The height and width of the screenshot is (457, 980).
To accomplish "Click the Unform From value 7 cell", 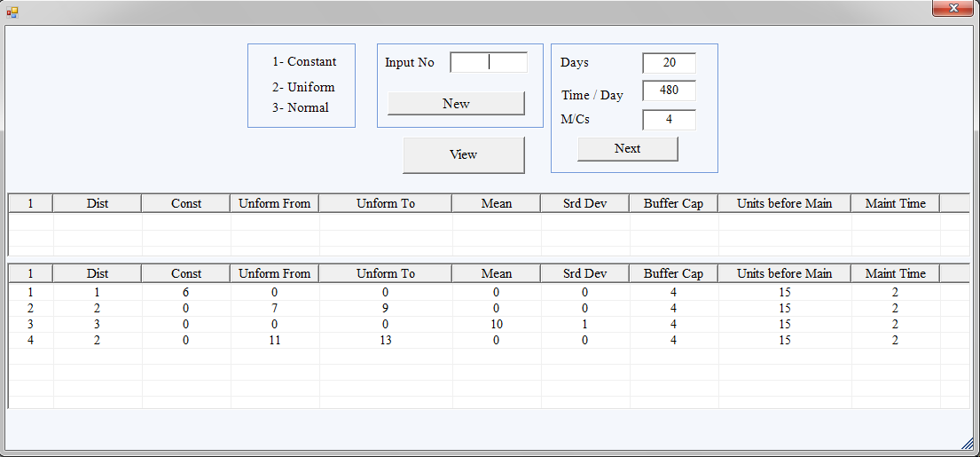I will pos(275,308).
